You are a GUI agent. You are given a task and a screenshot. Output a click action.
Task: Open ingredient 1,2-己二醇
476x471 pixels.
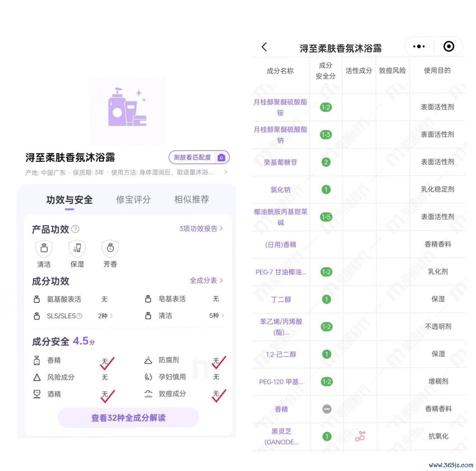tap(281, 354)
